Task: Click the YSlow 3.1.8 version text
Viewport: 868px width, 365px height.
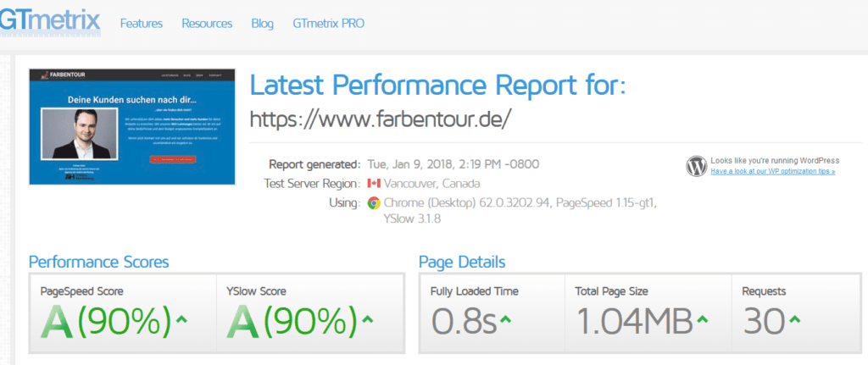Action: [413, 219]
